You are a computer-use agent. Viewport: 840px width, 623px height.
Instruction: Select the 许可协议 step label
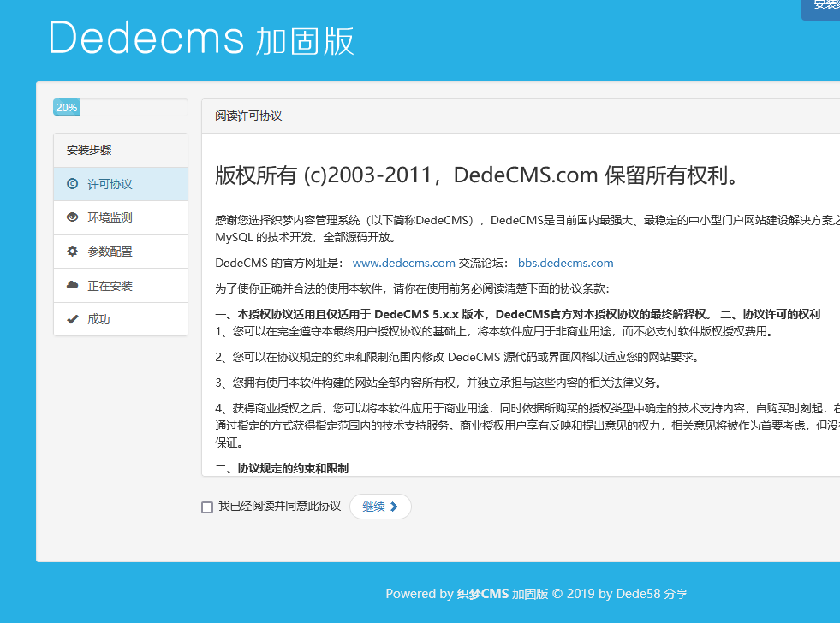(x=110, y=184)
